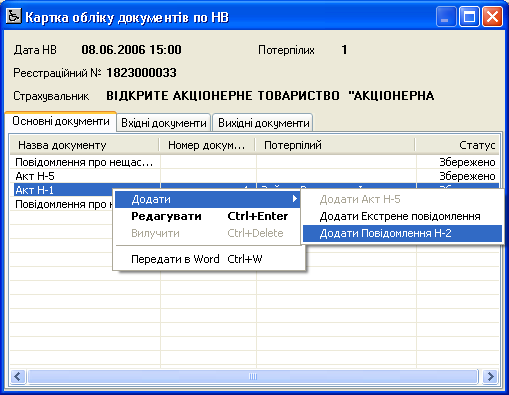Viewport: 509px width, 395px height.
Task: Click the Номер докум... column header
Action: pos(207,145)
